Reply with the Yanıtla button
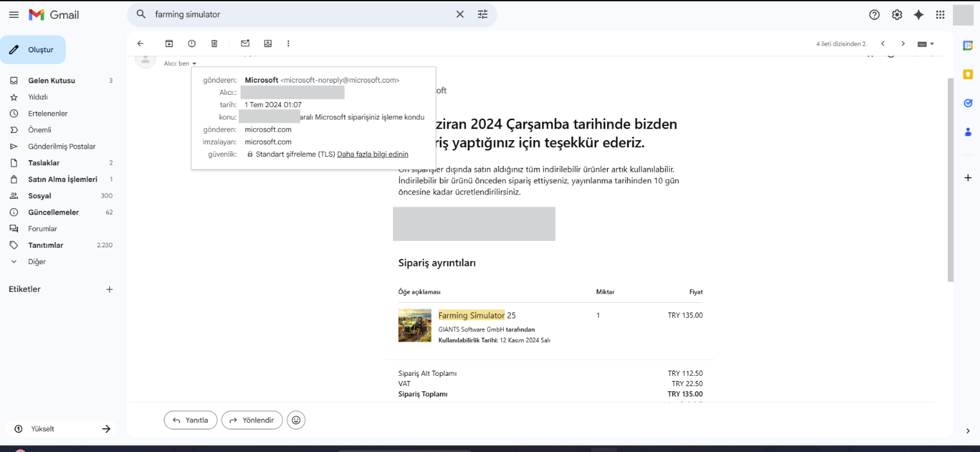980x452 pixels. (x=190, y=420)
